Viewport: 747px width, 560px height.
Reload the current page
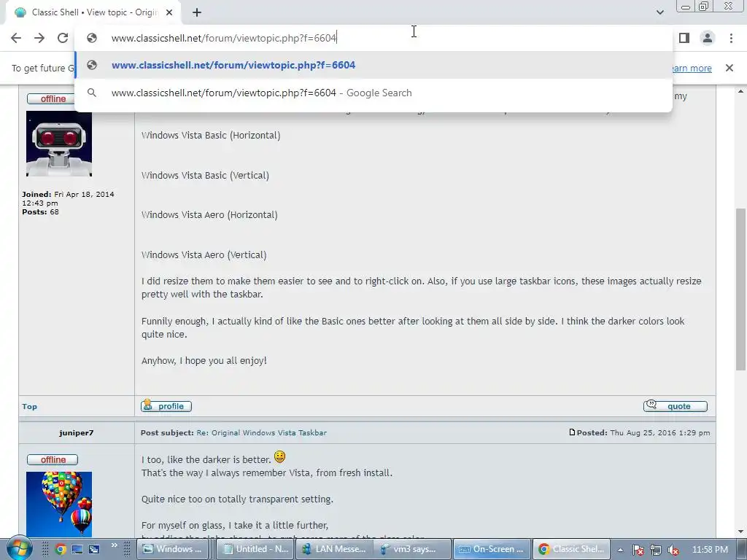click(63, 38)
